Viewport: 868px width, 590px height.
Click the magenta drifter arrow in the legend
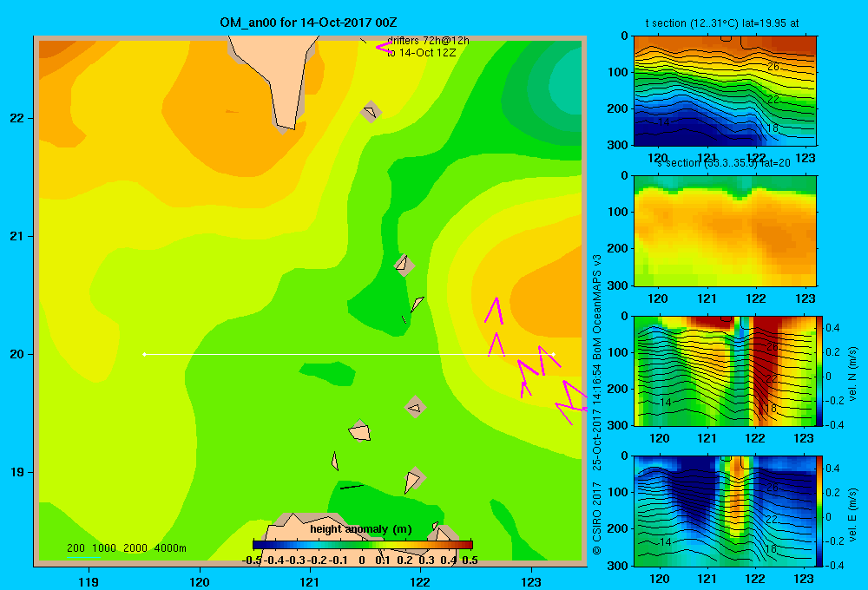coord(384,48)
